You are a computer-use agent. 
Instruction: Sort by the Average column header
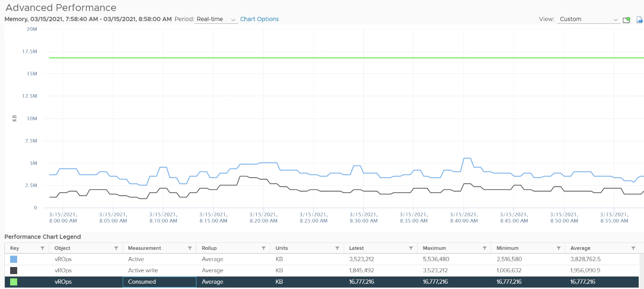pyautogui.click(x=580, y=248)
